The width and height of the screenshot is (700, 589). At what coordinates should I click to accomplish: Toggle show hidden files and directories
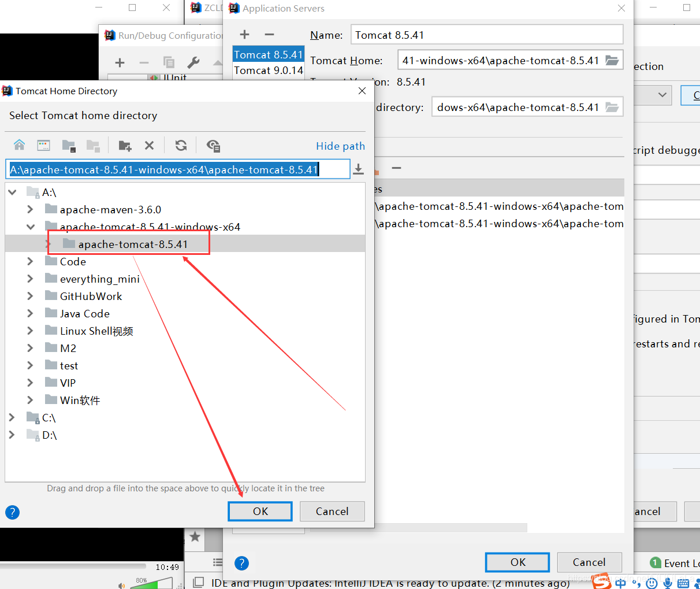213,145
